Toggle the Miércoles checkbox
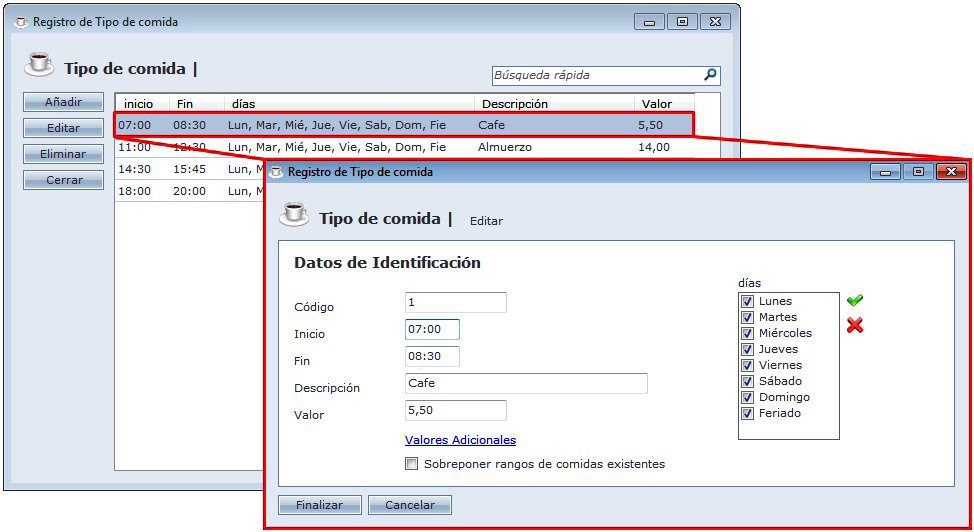 (747, 333)
